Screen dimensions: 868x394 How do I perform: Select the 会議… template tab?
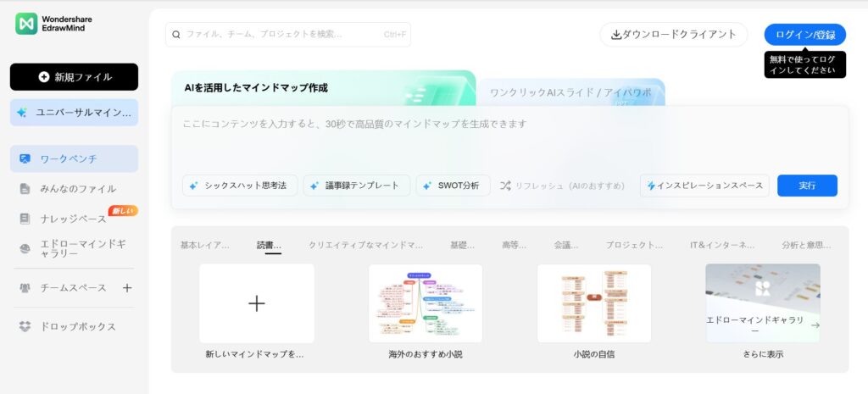pyautogui.click(x=565, y=245)
